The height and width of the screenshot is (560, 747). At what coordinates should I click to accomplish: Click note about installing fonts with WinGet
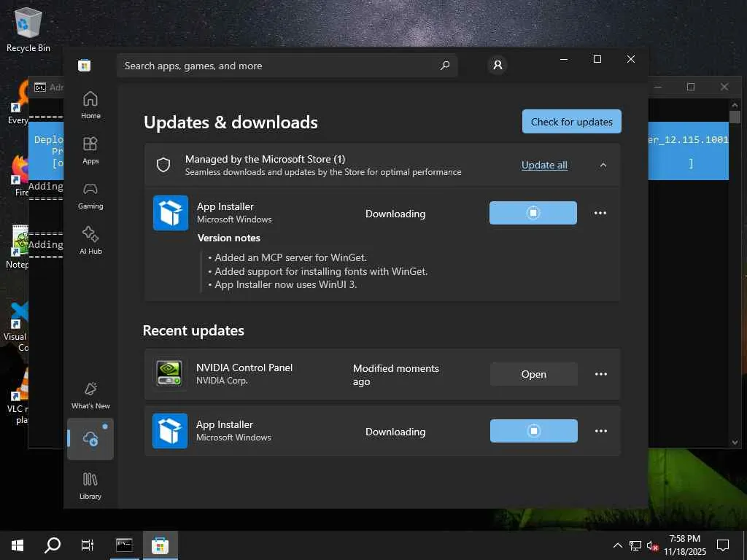tap(321, 271)
